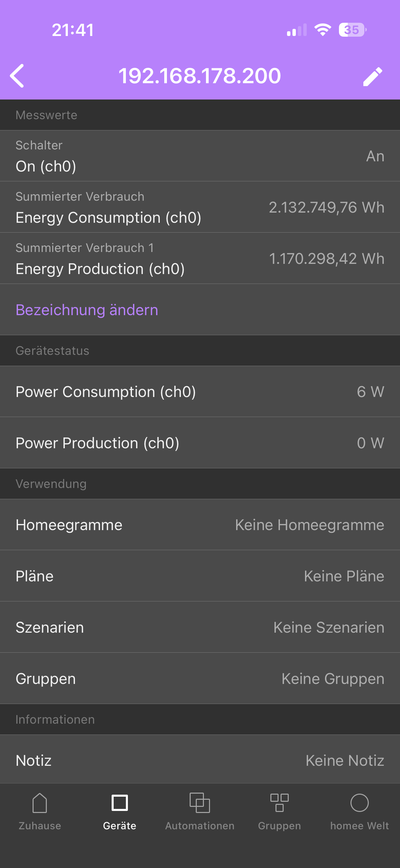Tap the Power Production (ch0) status row
The height and width of the screenshot is (868, 400).
pyautogui.click(x=200, y=443)
